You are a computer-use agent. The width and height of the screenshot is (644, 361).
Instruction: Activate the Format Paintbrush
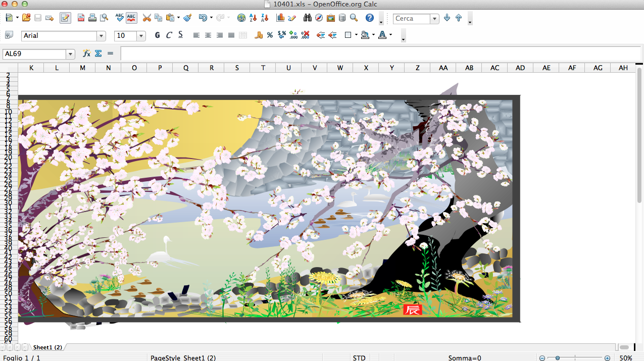(187, 18)
